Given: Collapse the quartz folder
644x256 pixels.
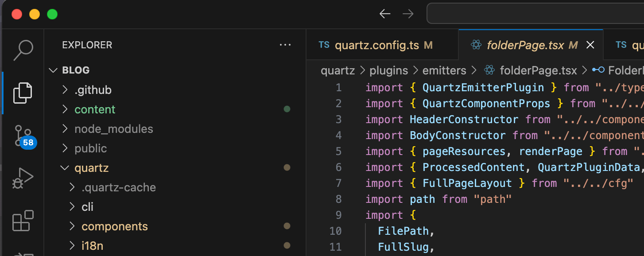Looking at the screenshot, I should (91, 168).
